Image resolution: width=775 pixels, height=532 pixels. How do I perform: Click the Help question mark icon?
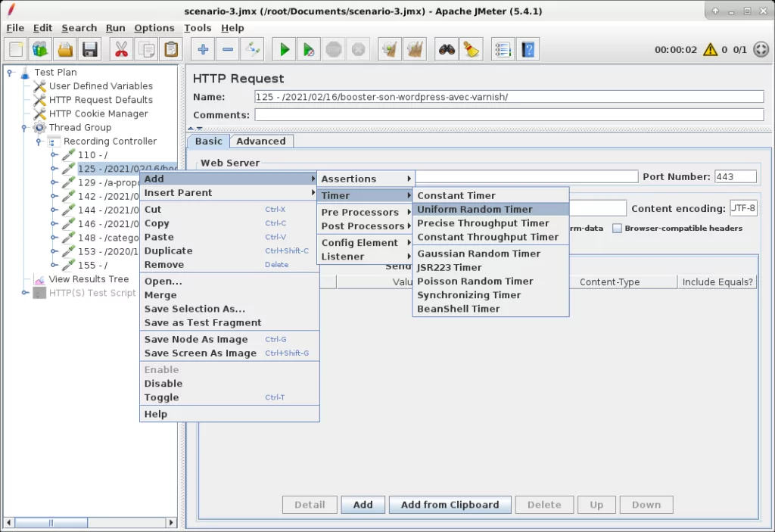point(528,49)
